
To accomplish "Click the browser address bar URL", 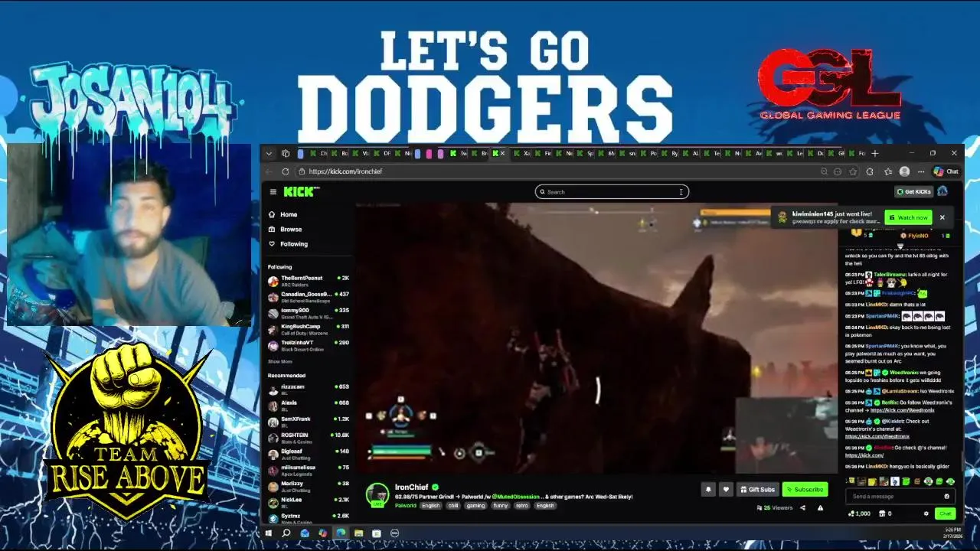I will point(345,171).
